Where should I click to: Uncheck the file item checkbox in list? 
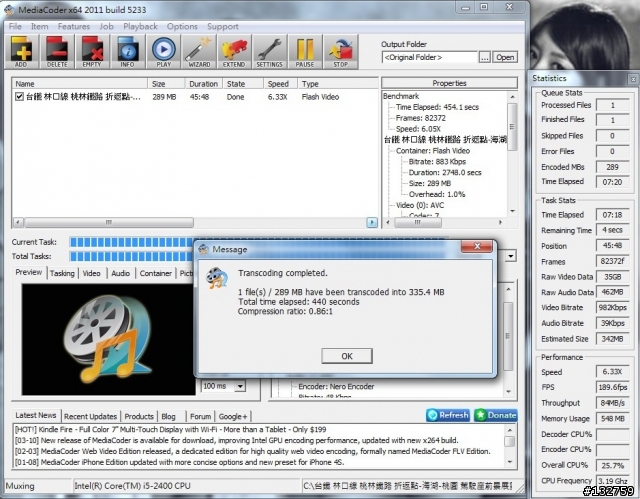click(19, 97)
